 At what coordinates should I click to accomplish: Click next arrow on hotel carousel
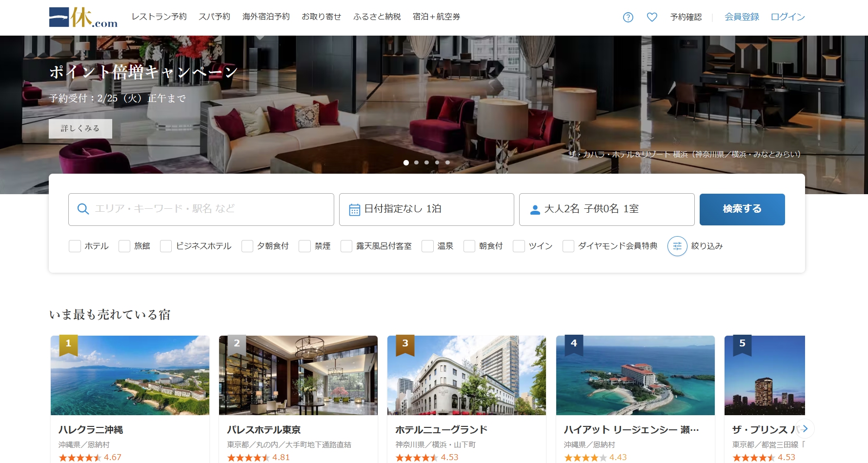805,429
